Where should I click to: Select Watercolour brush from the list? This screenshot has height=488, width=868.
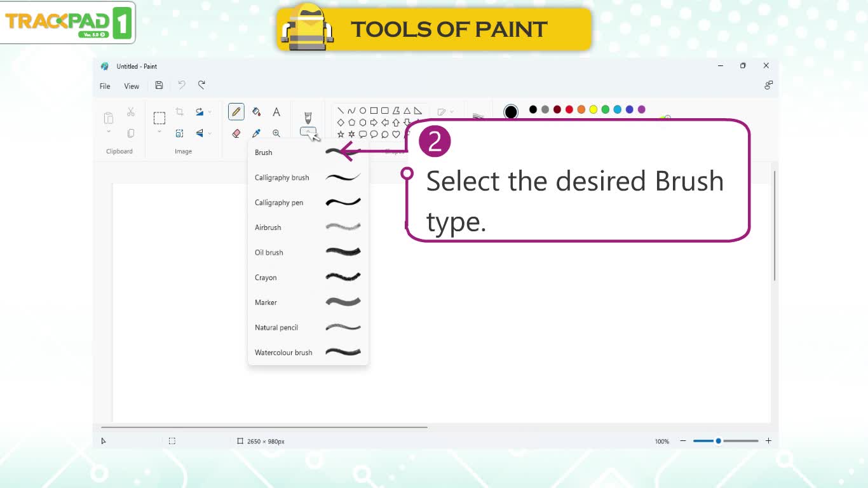click(308, 353)
